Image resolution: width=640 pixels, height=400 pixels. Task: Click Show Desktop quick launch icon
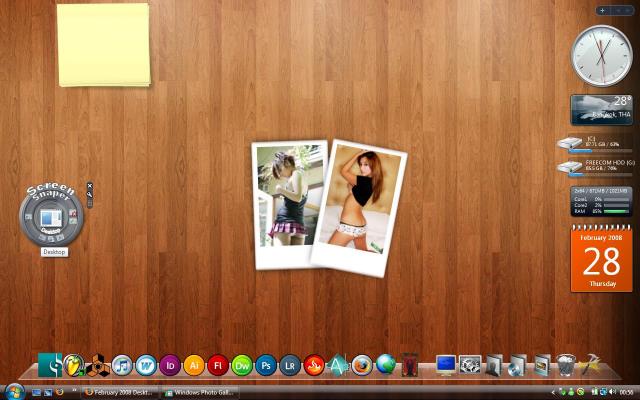(x=36, y=393)
